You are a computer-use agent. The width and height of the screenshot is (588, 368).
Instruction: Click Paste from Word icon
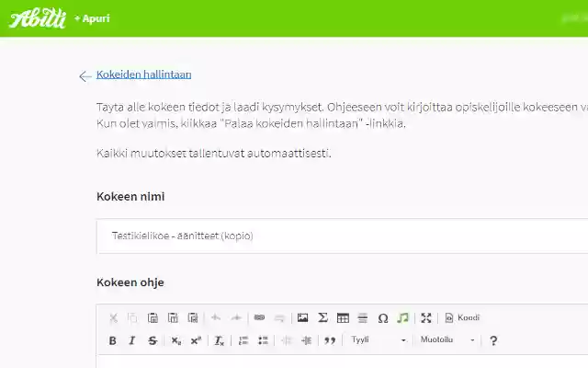pyautogui.click(x=192, y=318)
